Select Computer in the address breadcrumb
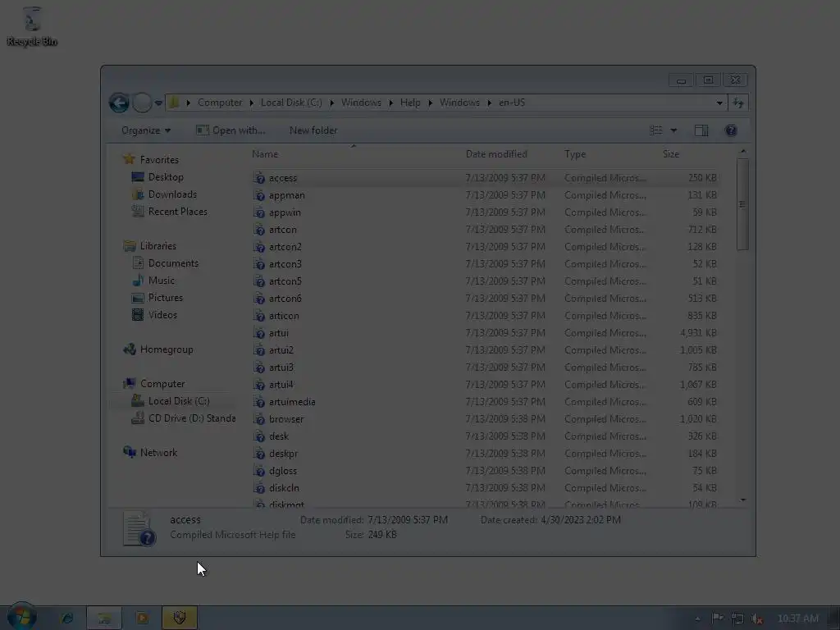The width and height of the screenshot is (840, 630). click(x=220, y=103)
